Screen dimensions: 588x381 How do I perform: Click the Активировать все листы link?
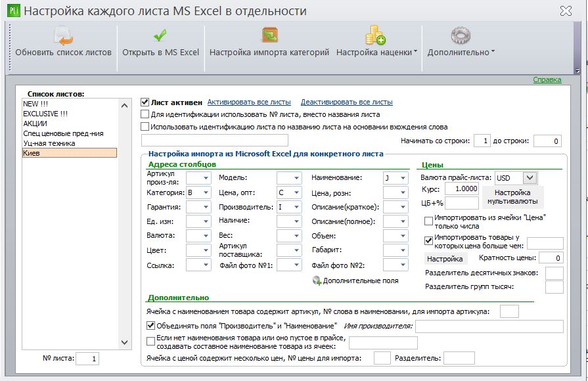249,102
